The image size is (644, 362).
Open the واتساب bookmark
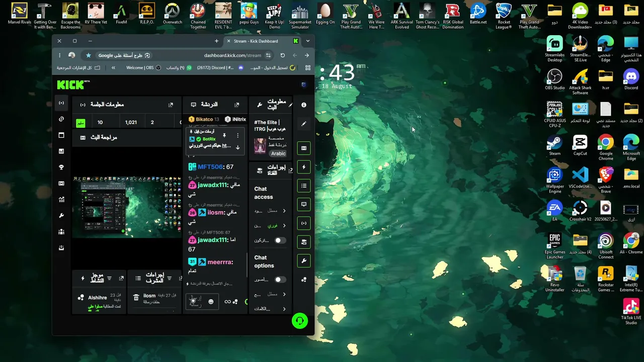179,67
